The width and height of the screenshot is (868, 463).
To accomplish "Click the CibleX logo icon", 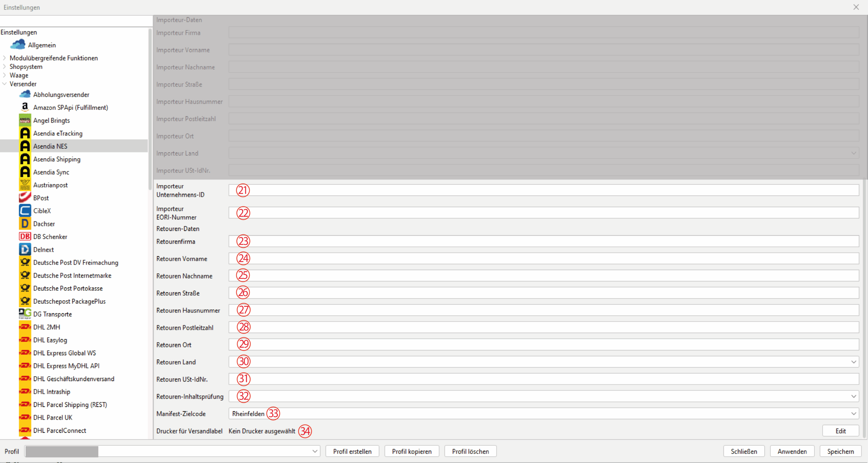I will pos(25,211).
